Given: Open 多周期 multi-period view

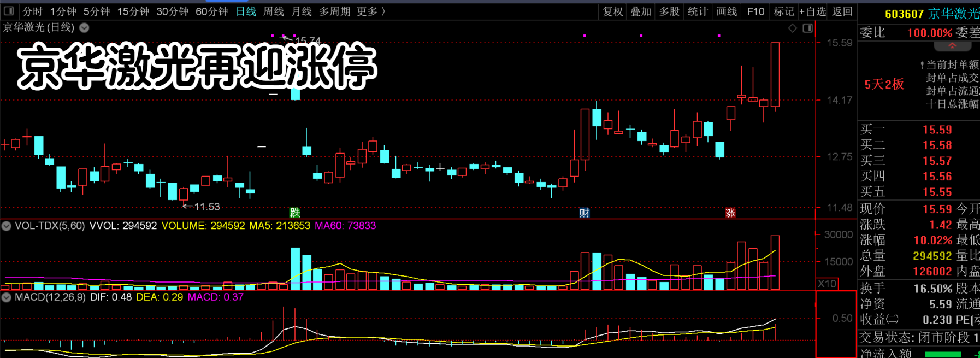Looking at the screenshot, I should [334, 11].
